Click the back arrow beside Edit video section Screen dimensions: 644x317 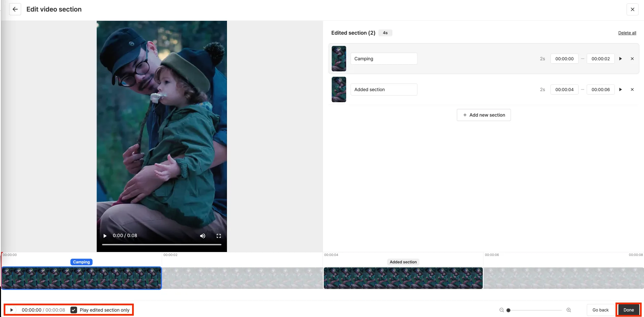pos(15,9)
